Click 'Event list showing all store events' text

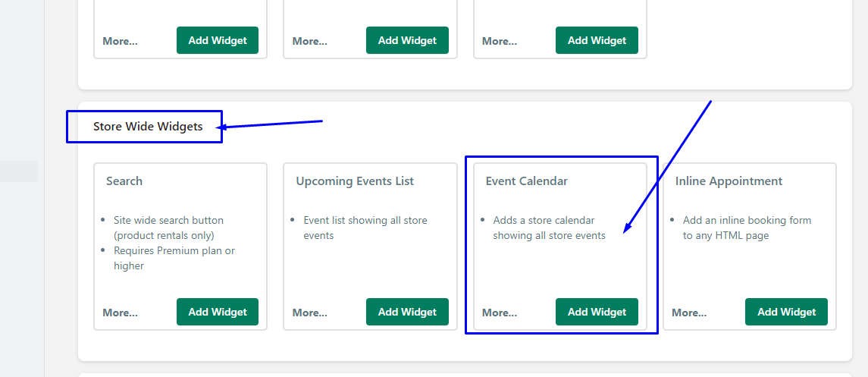click(x=365, y=228)
